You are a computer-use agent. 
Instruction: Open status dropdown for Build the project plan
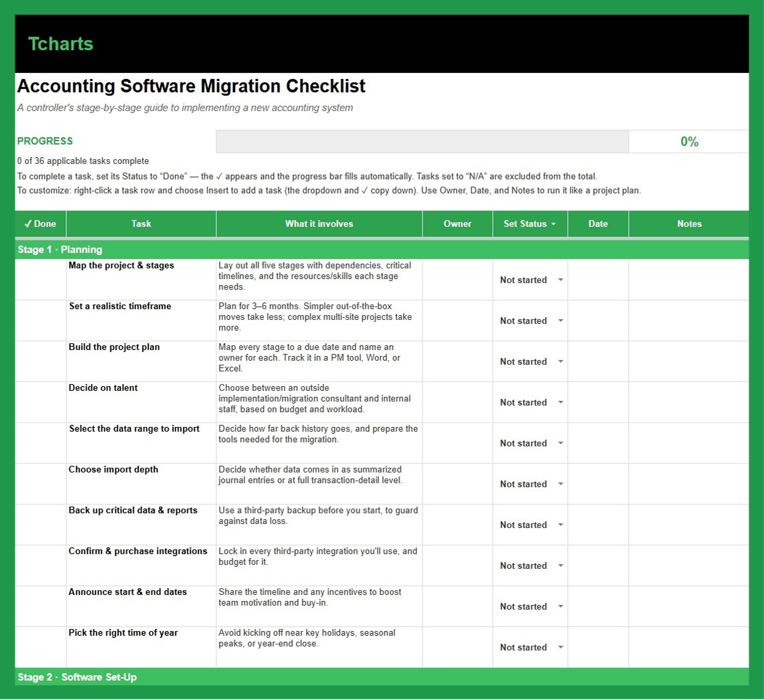click(560, 362)
